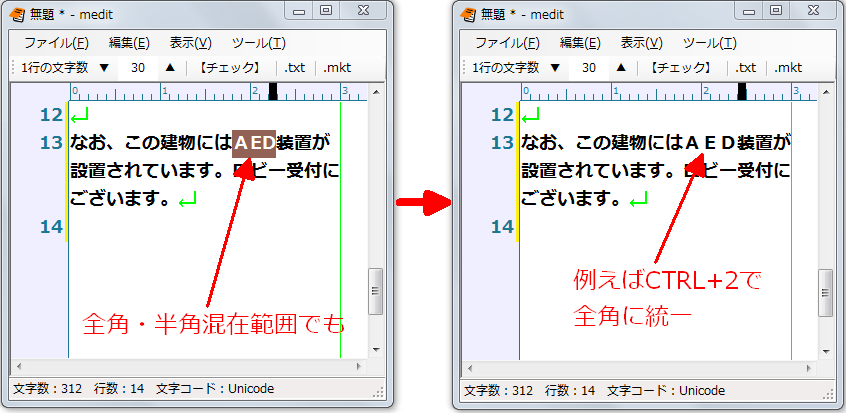Close the right medit window

pyautogui.click(x=813, y=10)
